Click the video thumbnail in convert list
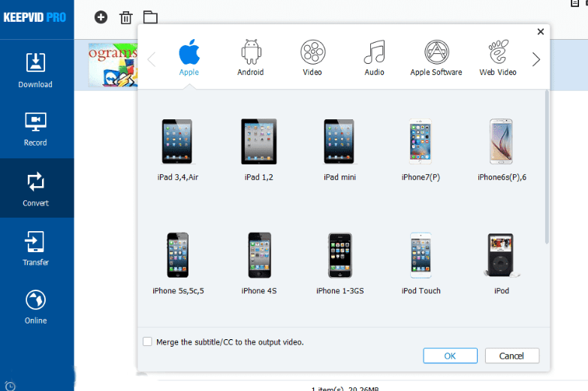 coord(113,65)
